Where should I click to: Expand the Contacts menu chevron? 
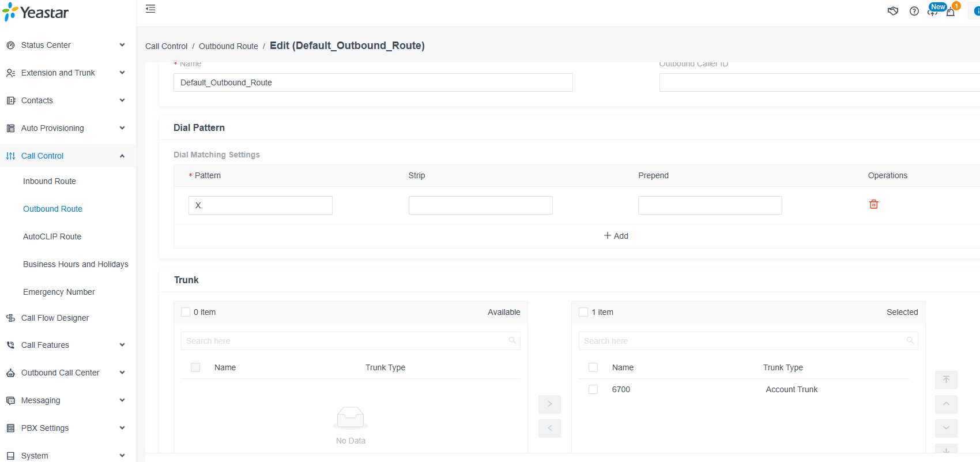click(x=122, y=100)
